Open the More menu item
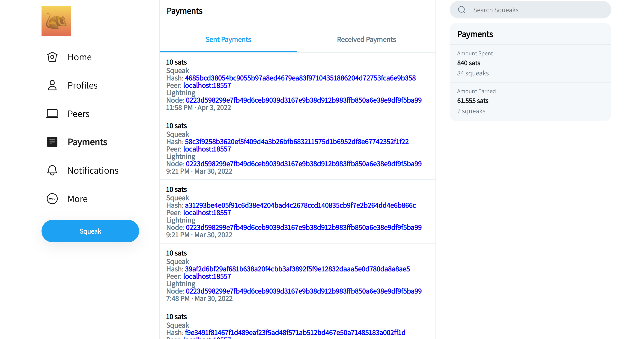The height and width of the screenshot is (339, 644). (78, 199)
